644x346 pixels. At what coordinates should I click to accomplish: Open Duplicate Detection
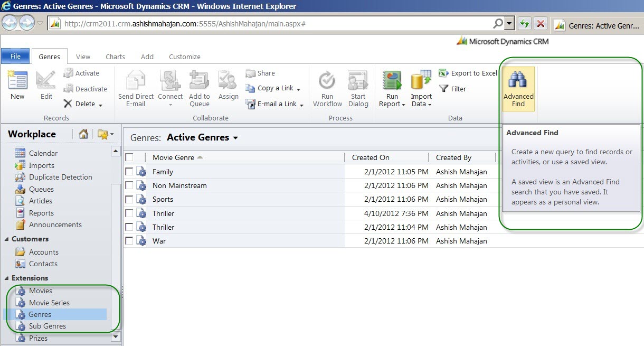tap(61, 177)
